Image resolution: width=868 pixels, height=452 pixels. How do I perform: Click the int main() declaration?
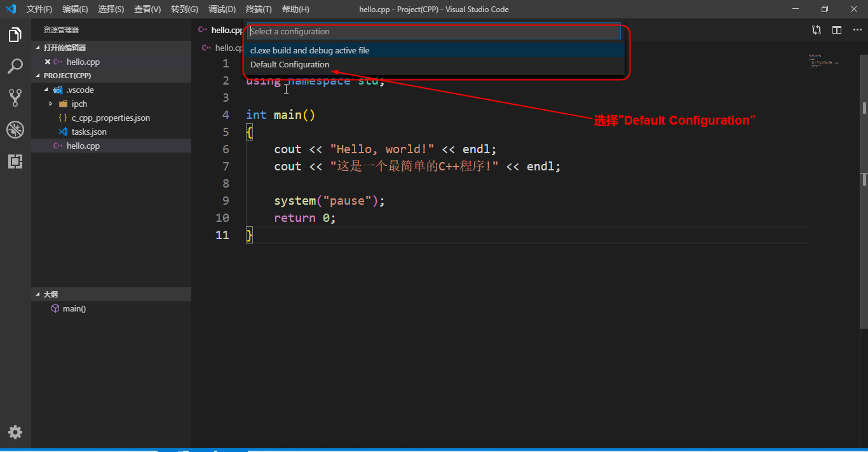[x=281, y=115]
